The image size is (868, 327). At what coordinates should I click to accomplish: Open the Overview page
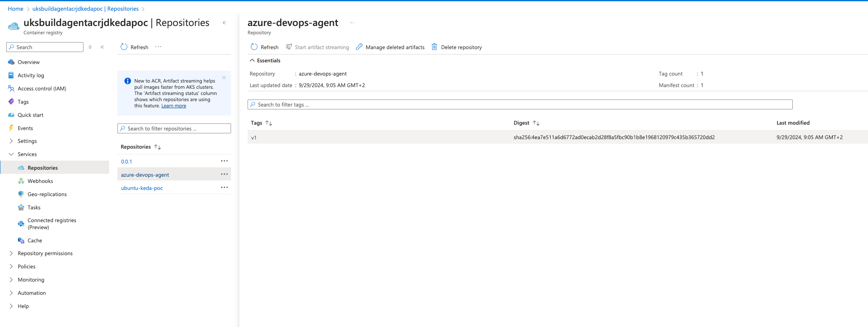tap(29, 62)
